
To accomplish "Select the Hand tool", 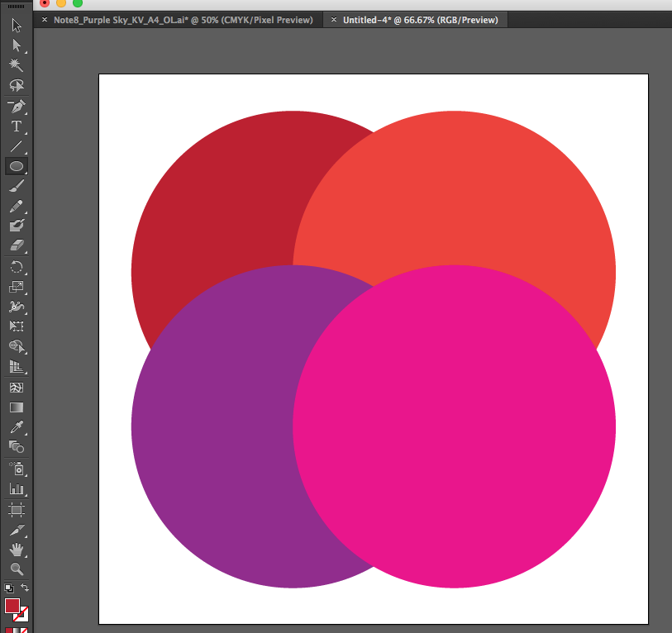I will tap(17, 550).
